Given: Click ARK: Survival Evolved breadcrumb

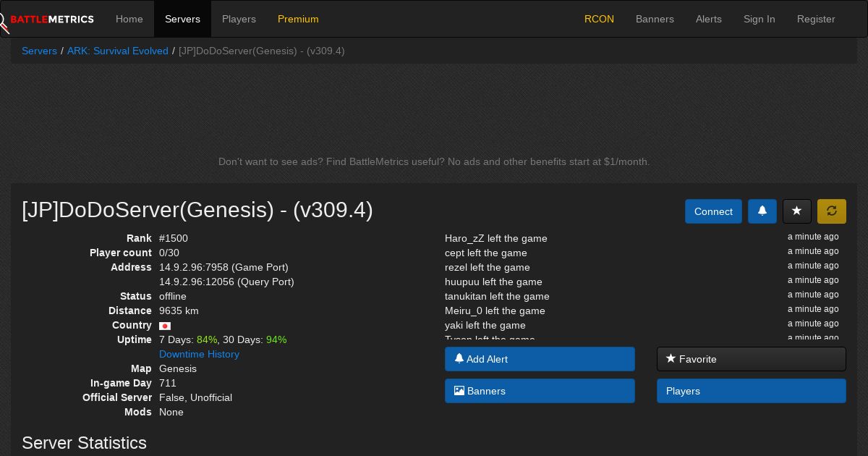Looking at the screenshot, I should click(118, 51).
